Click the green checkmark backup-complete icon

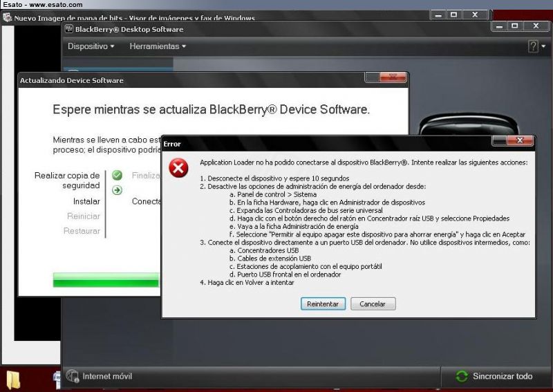(x=117, y=175)
